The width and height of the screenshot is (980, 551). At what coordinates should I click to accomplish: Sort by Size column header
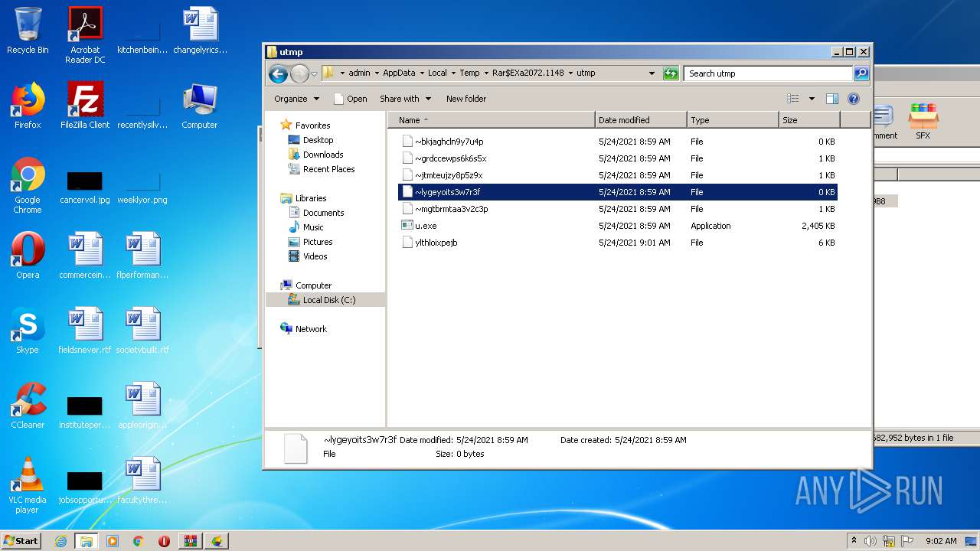coord(809,120)
